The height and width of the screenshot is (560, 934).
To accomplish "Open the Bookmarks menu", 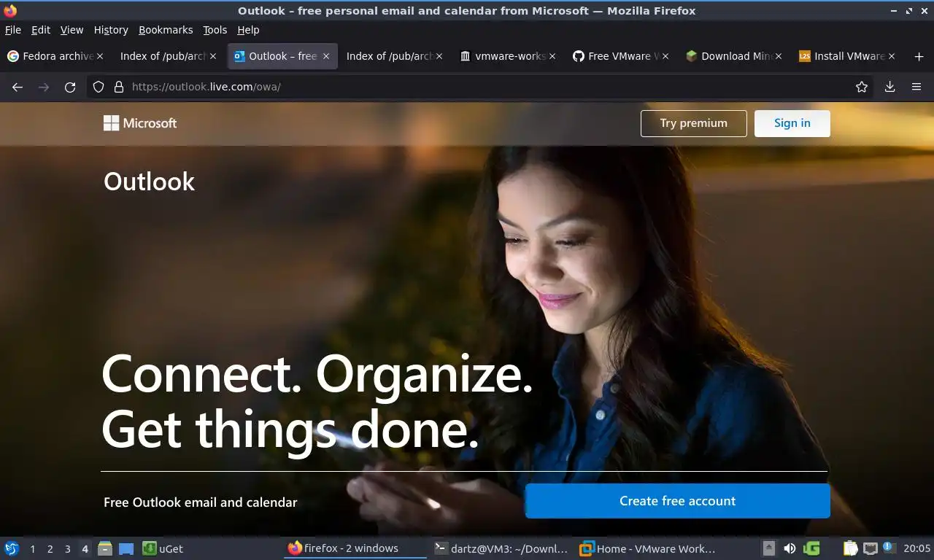I will pyautogui.click(x=166, y=30).
